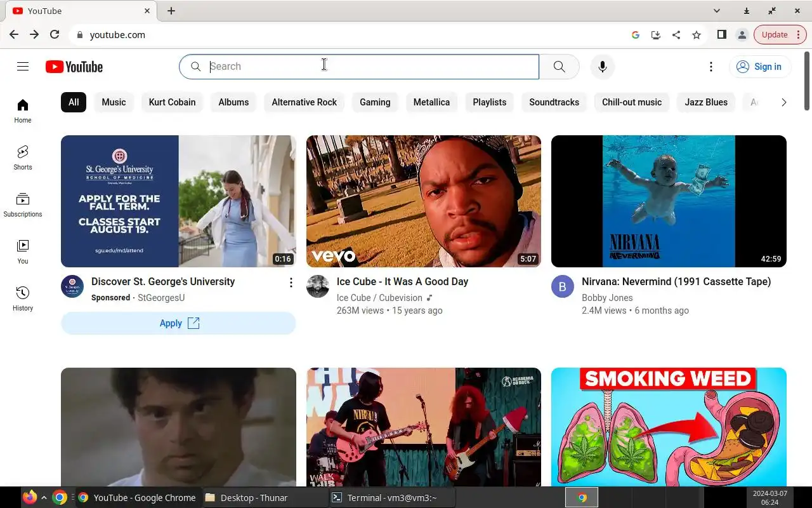Click the YouTube logo
Screen dimensions: 812x508
tap(74, 67)
